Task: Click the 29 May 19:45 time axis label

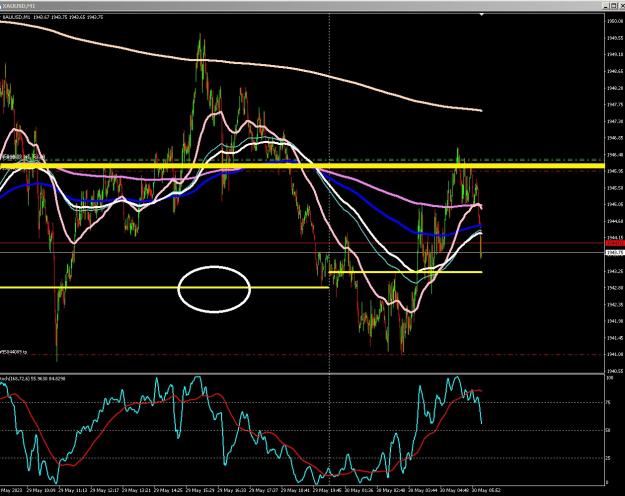Action: point(327,490)
